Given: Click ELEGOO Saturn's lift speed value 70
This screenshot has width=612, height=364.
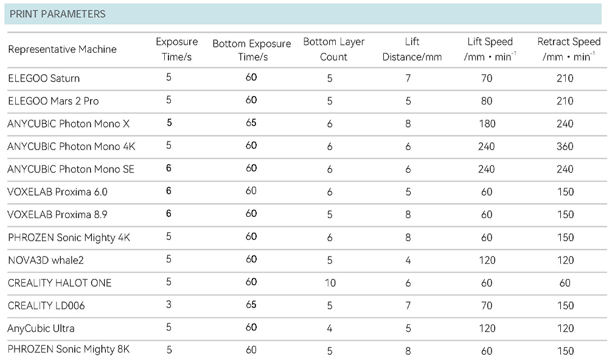Looking at the screenshot, I should (x=487, y=78).
